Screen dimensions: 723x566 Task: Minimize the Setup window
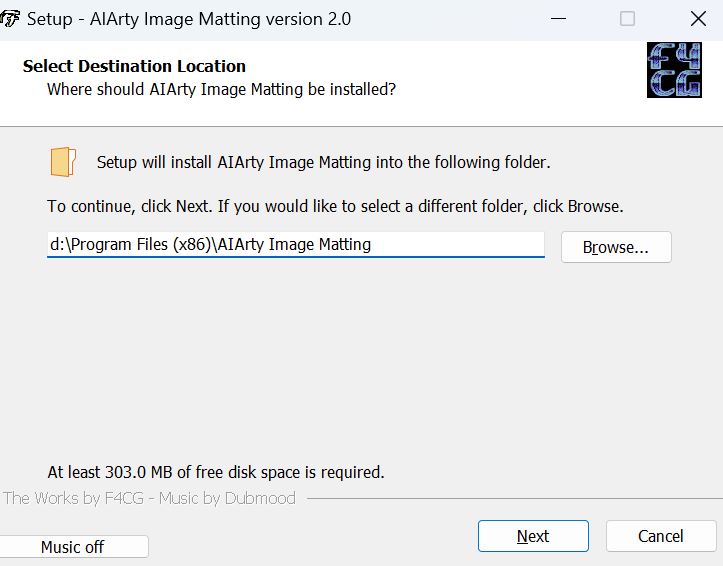(x=558, y=19)
